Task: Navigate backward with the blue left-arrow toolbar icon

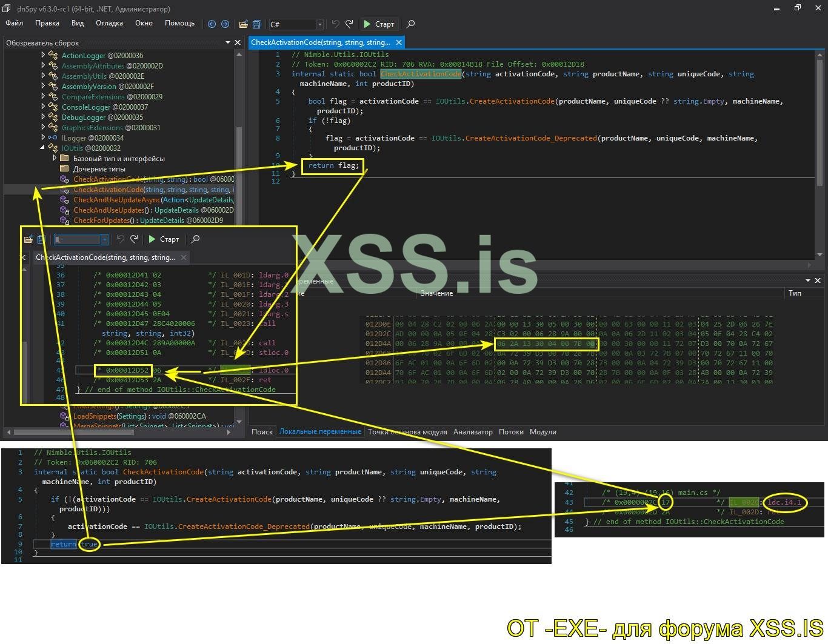Action: 212,24
